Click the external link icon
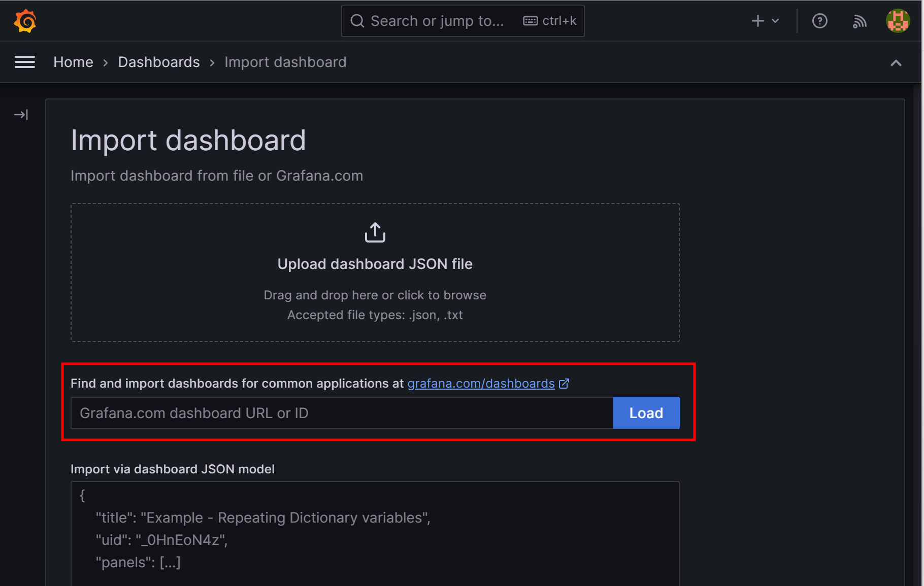This screenshot has height=586, width=924. 564,384
